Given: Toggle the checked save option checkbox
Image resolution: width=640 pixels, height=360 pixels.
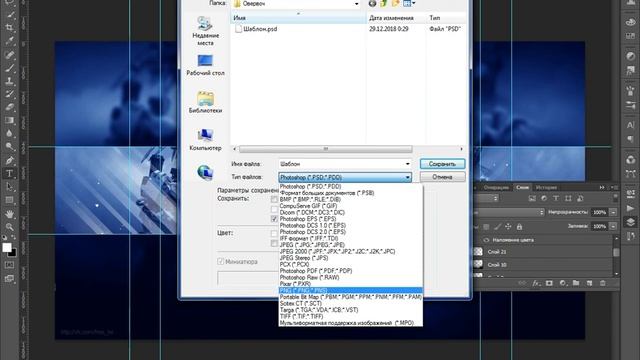Looking at the screenshot, I should pos(274,219).
